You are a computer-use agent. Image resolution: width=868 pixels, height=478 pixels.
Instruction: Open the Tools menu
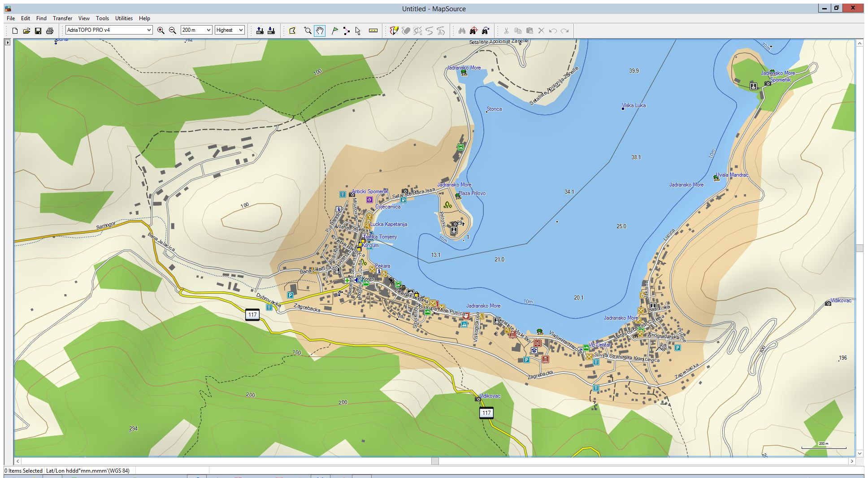pyautogui.click(x=102, y=18)
